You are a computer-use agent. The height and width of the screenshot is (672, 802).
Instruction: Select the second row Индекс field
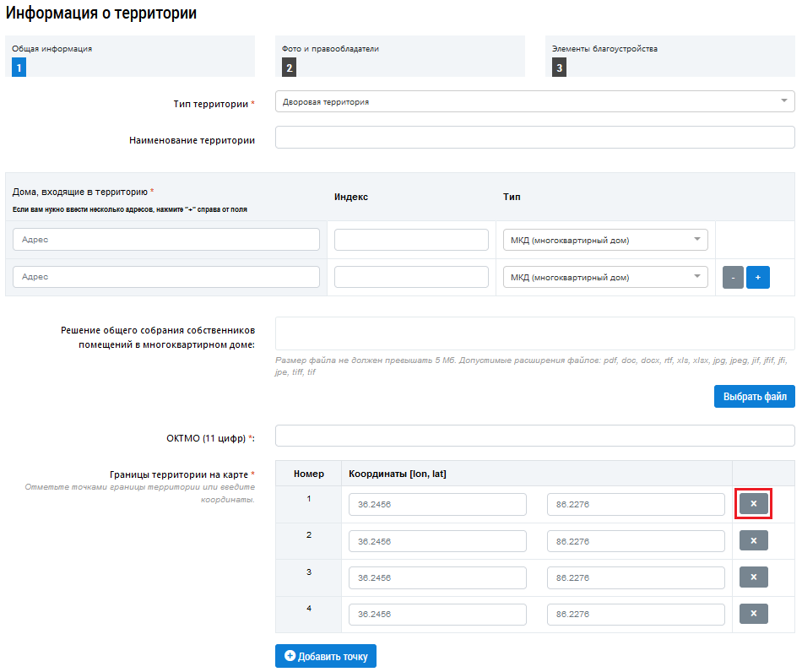411,277
